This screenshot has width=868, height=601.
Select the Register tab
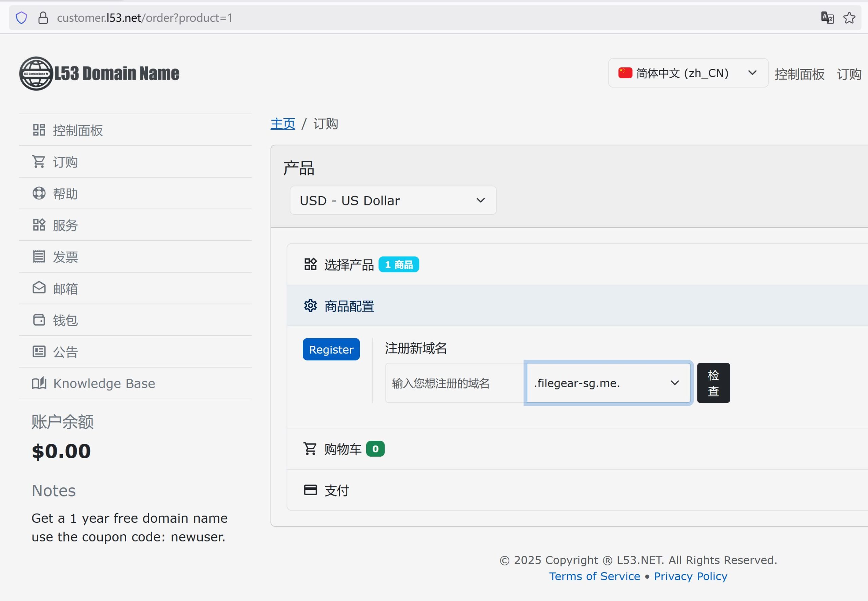pyautogui.click(x=331, y=349)
